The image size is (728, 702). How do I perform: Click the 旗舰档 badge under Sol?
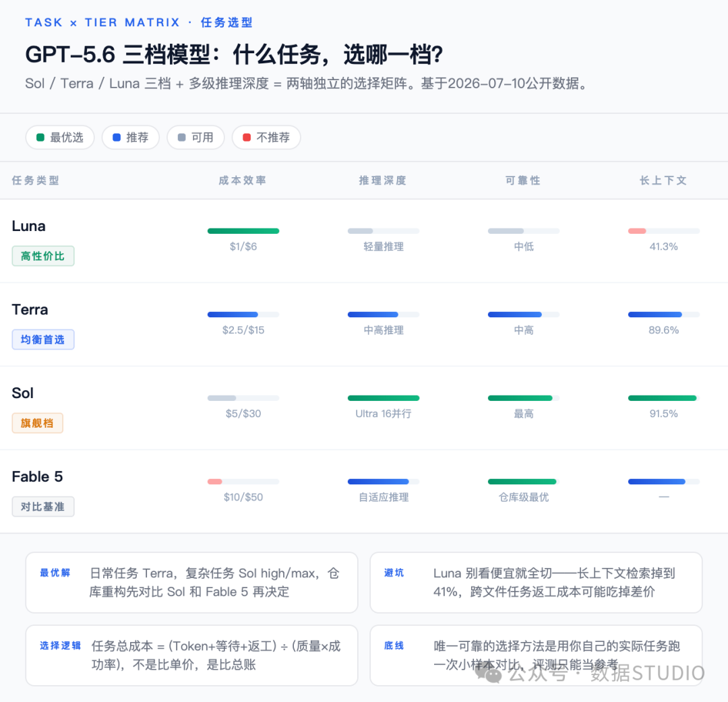click(x=37, y=423)
